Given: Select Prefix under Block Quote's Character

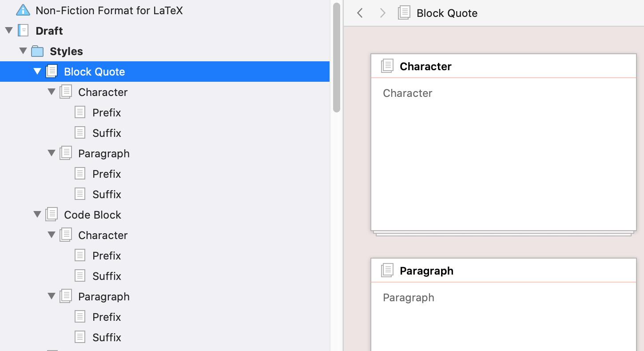Looking at the screenshot, I should pyautogui.click(x=107, y=112).
